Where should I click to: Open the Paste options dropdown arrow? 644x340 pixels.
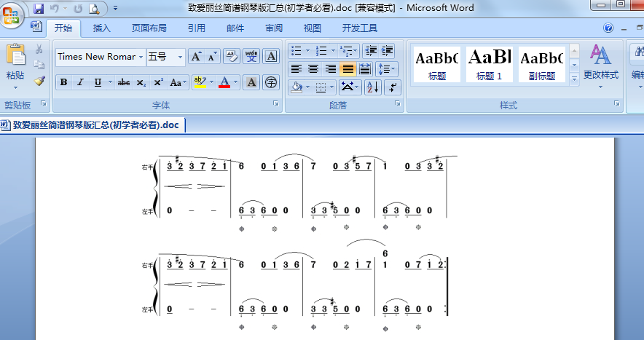(15, 87)
